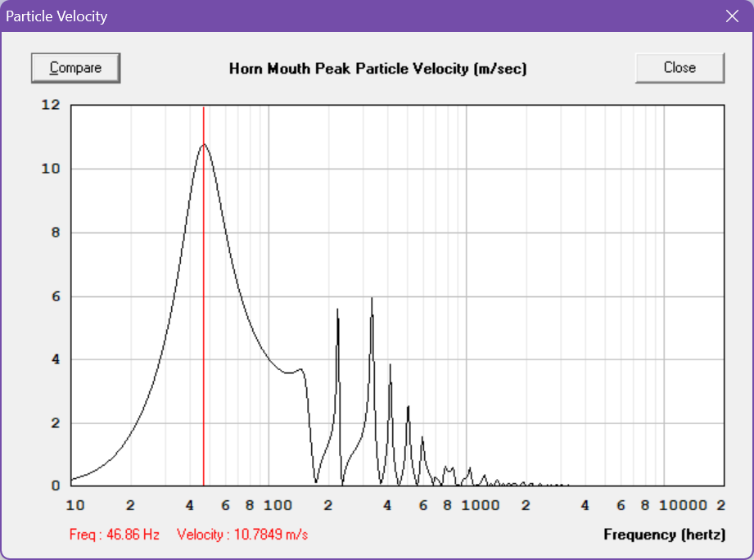Image resolution: width=754 pixels, height=560 pixels.
Task: Click the x-axis label 100
Action: click(x=278, y=505)
